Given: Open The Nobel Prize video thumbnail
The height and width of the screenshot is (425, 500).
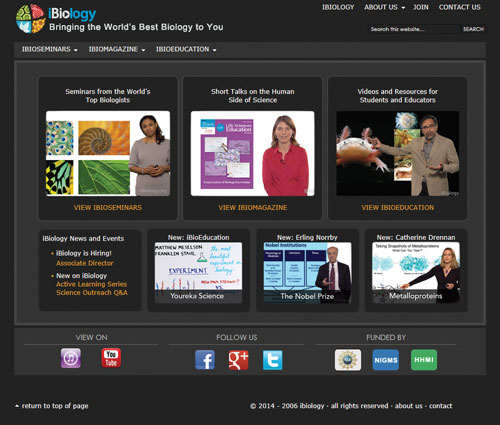Looking at the screenshot, I should pos(307,273).
